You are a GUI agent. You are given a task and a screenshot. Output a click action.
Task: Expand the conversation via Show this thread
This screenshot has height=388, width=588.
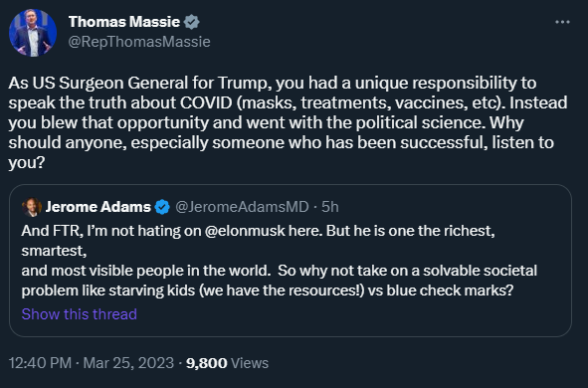(80, 314)
